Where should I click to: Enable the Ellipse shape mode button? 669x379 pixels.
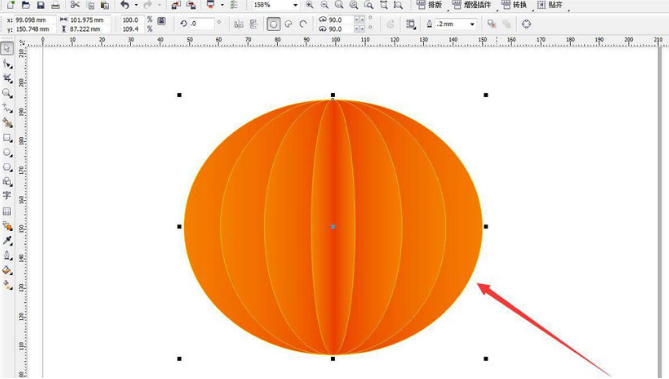click(x=273, y=24)
